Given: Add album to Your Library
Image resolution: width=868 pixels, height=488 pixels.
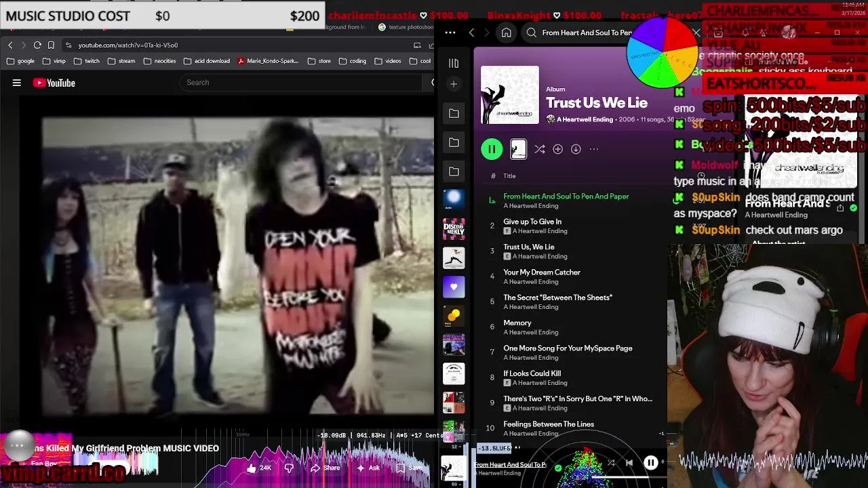Looking at the screenshot, I should [x=557, y=149].
